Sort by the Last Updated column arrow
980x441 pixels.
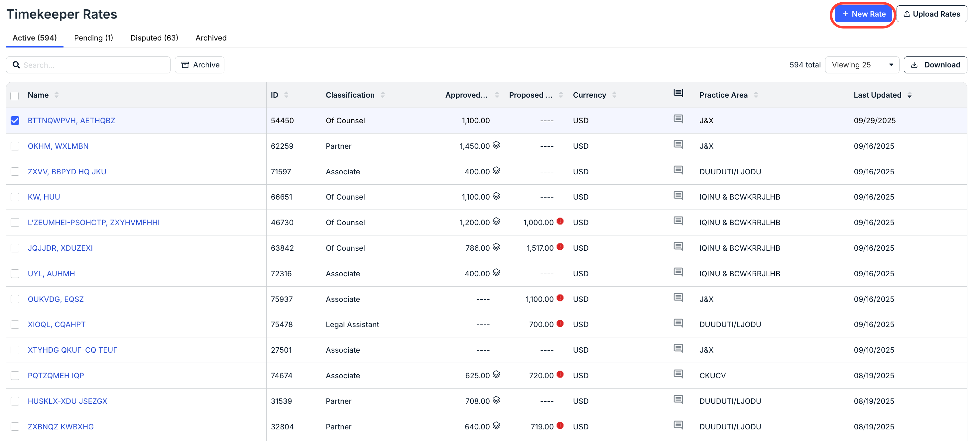(x=909, y=95)
